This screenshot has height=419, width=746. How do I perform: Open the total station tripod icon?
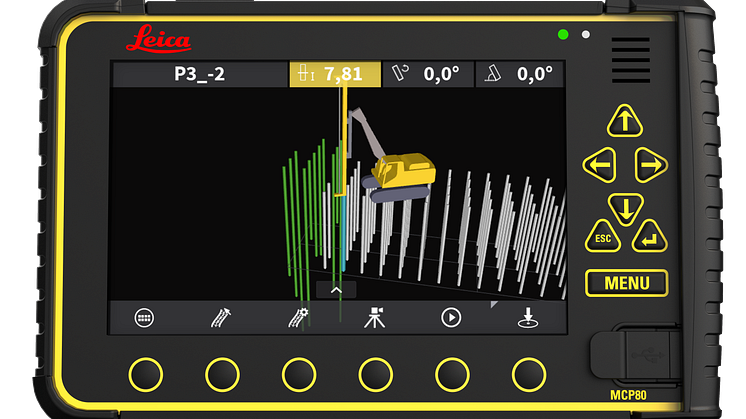[x=375, y=318]
